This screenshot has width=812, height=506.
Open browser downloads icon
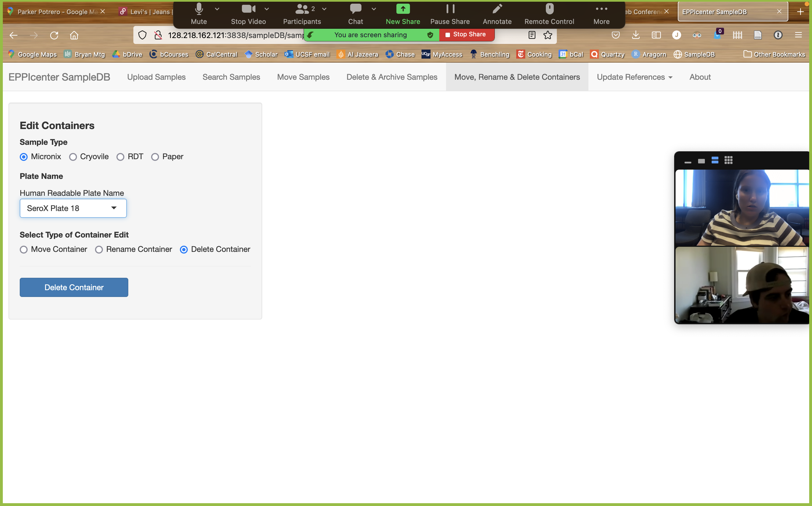(636, 35)
